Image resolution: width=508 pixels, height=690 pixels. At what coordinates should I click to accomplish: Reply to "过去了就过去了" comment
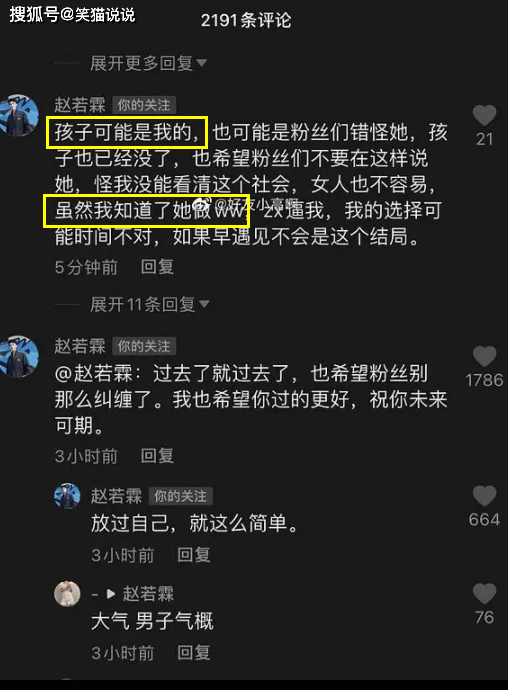157,456
